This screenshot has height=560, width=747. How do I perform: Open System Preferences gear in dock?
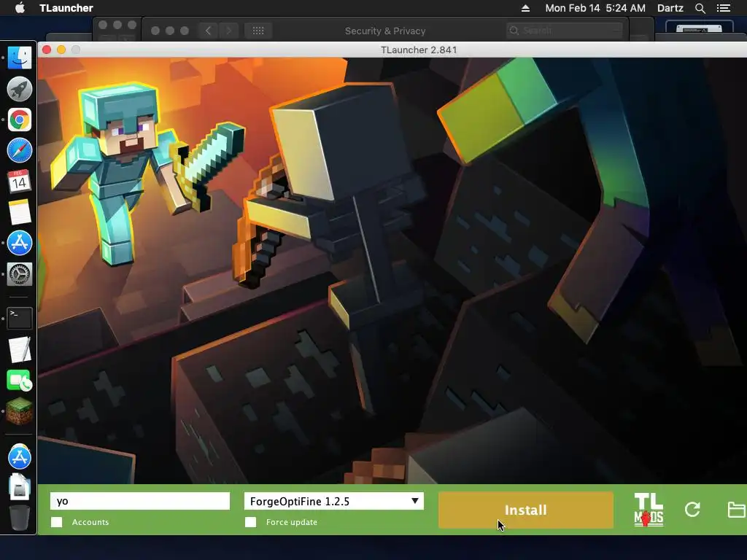[20, 274]
